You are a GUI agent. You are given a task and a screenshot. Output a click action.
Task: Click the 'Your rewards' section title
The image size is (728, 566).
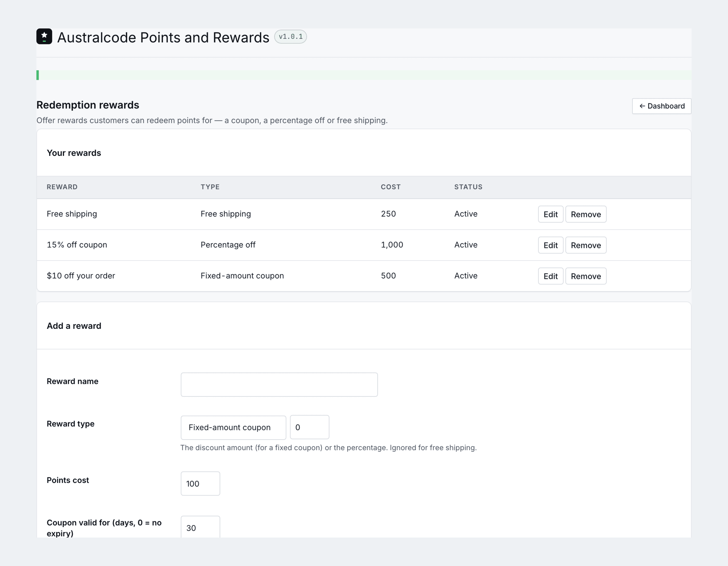74,153
